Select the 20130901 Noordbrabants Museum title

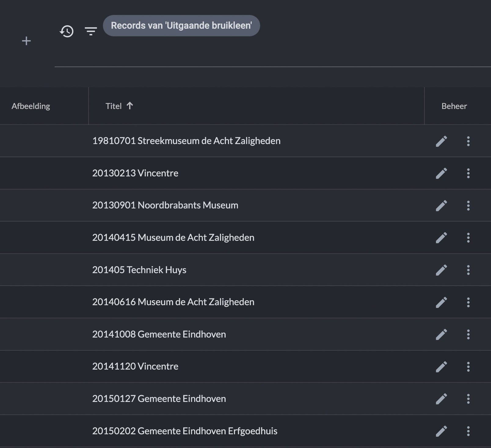coord(165,205)
